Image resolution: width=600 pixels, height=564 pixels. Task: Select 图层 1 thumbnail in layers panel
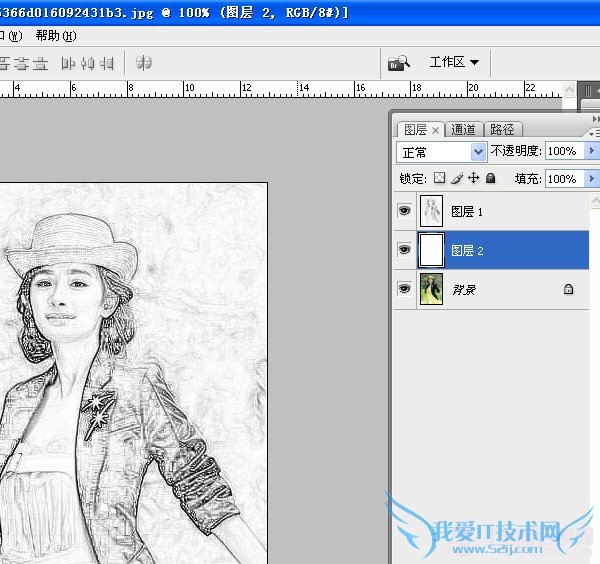431,212
